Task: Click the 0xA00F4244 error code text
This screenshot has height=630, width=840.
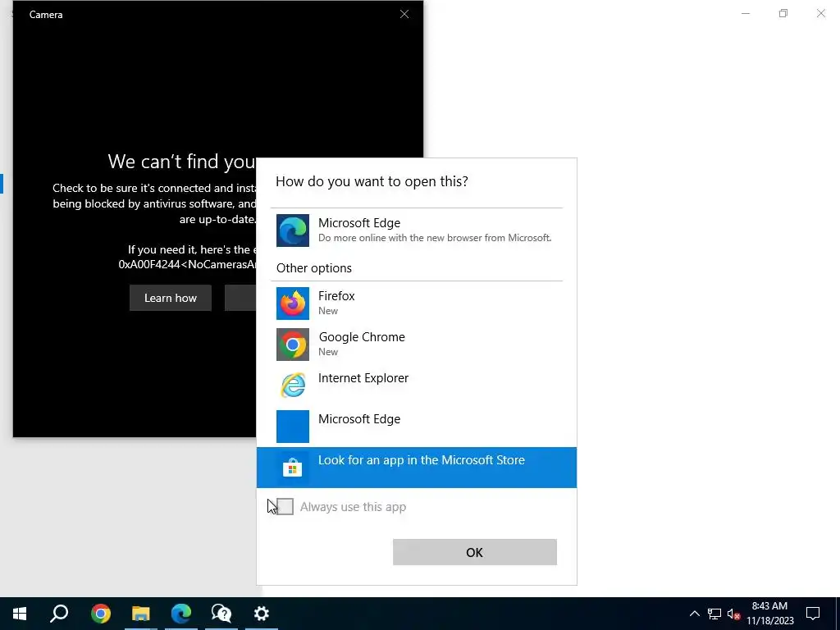Action: (x=187, y=264)
